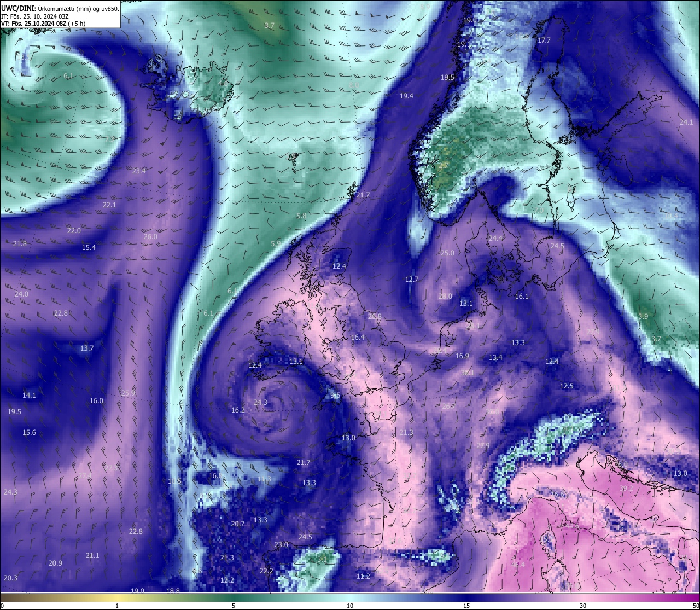Click the 16.1 value in the Baltic
This screenshot has width=700, height=610.
(522, 296)
